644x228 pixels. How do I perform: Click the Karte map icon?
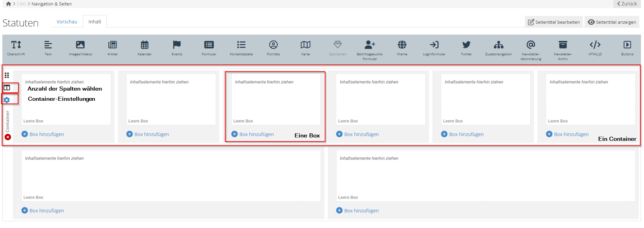[305, 45]
